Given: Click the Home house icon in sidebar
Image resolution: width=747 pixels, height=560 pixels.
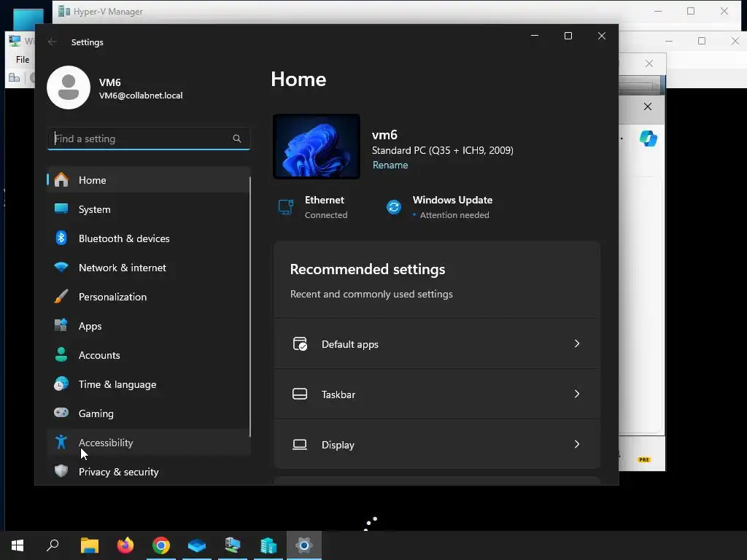Looking at the screenshot, I should coord(61,179).
